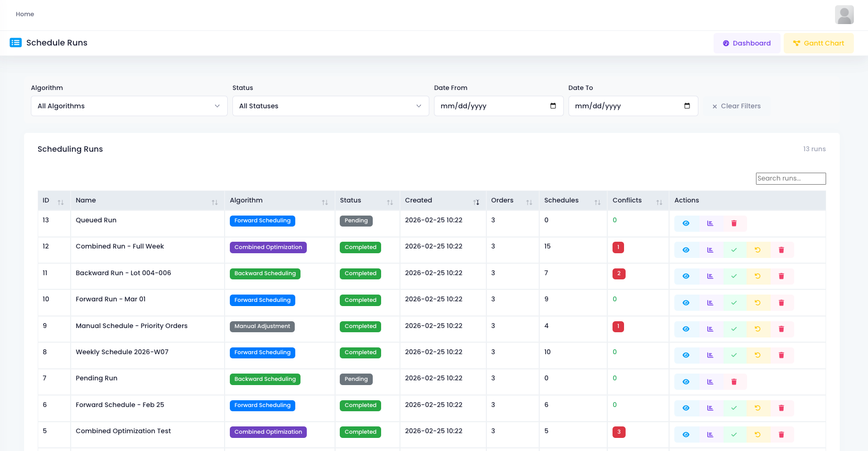Click the Schedule Runs list icon
Image resolution: width=868 pixels, height=451 pixels.
(x=16, y=43)
